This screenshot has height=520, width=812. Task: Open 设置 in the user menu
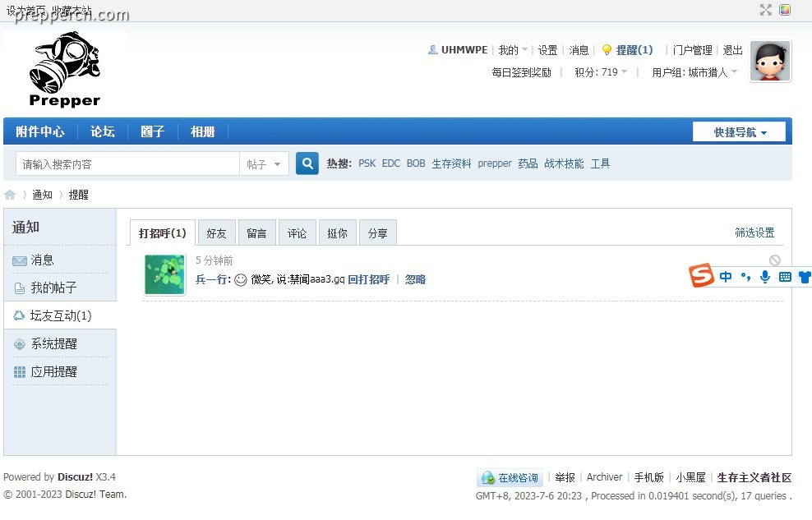click(547, 49)
